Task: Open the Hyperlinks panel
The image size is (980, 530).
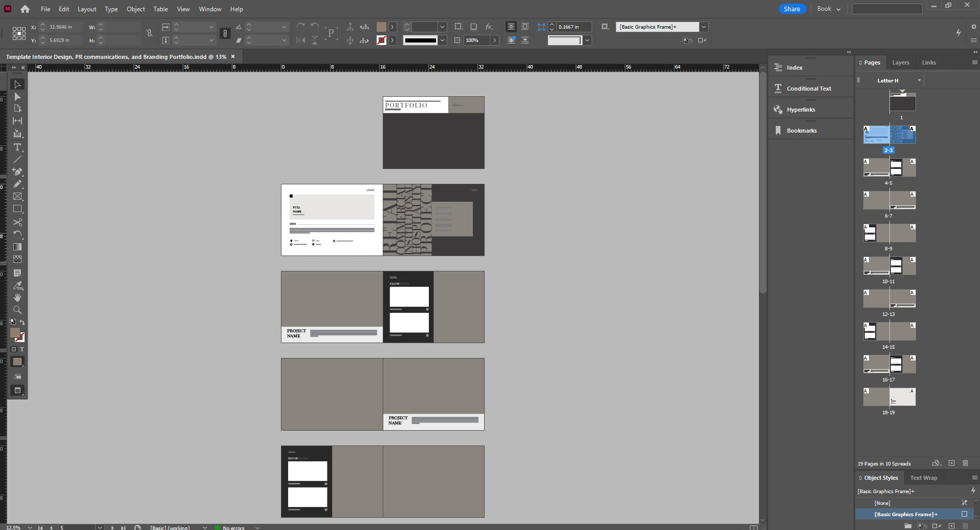Action: click(801, 110)
